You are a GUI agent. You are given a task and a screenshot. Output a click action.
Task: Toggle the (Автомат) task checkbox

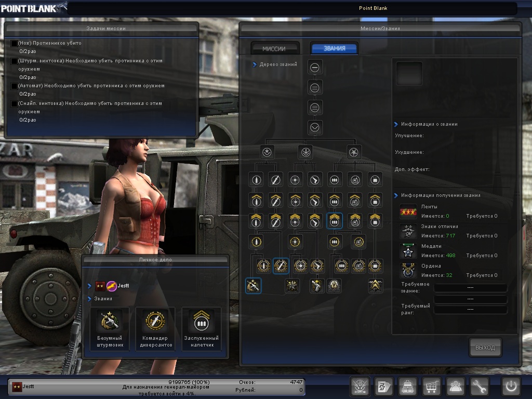pos(14,86)
